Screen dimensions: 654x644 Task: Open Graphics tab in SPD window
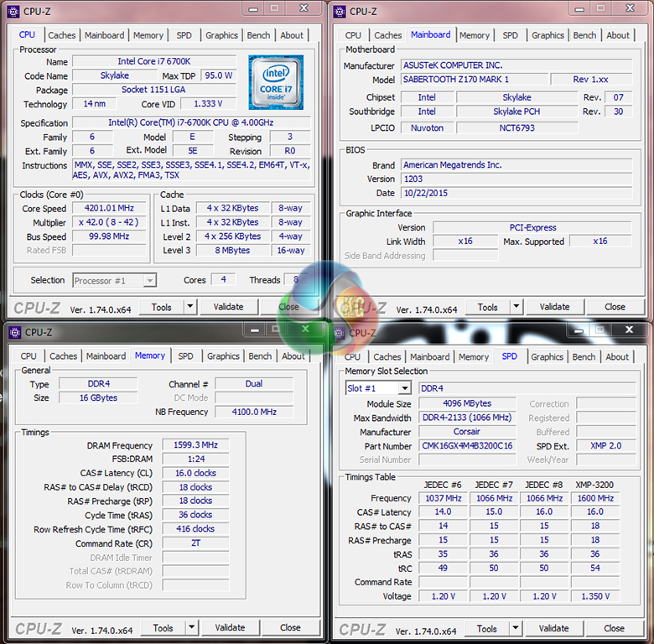[x=547, y=357]
